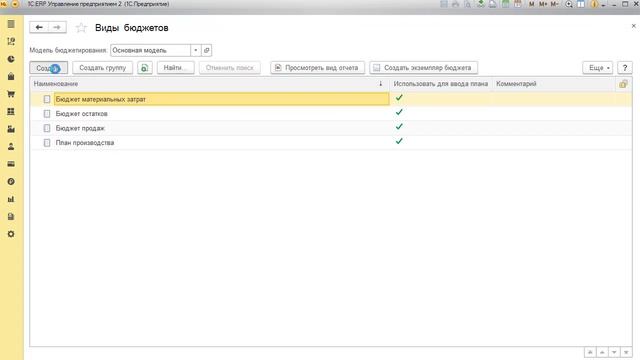Click the checkmark for План производства

tap(399, 141)
